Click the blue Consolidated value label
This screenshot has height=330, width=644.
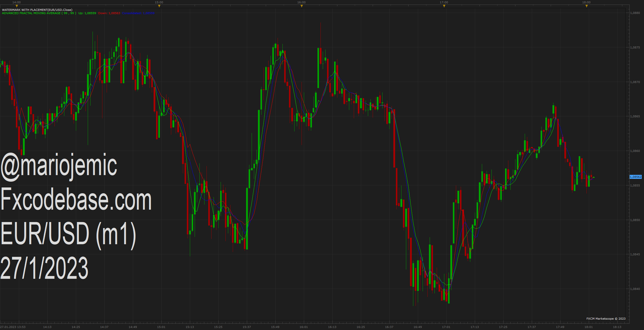[x=138, y=13]
